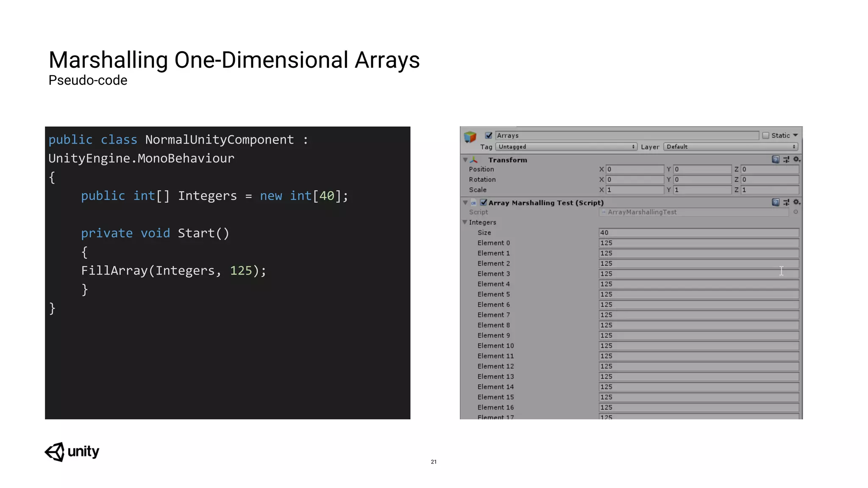The image size is (868, 488).
Task: Click the Rotation Y field
Action: 702,179
